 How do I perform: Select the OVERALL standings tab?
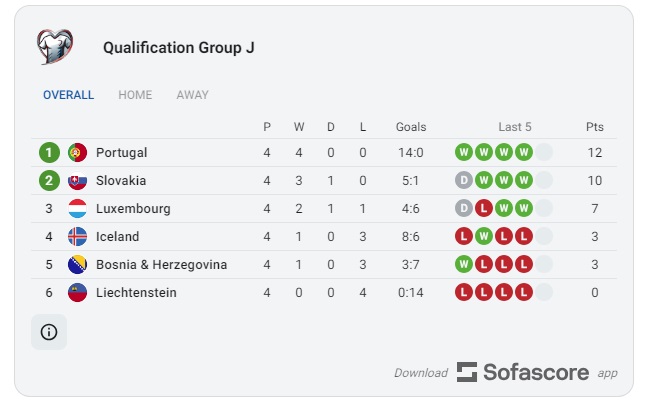point(68,95)
